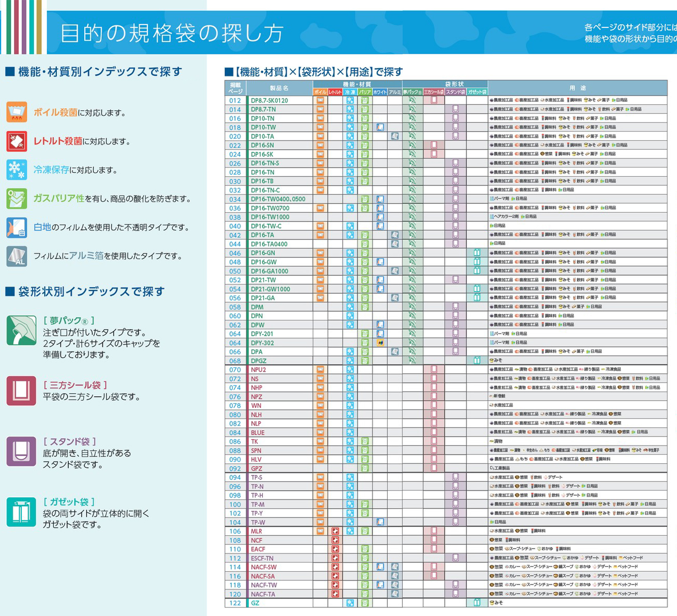Click the white film type legend icon
The height and width of the screenshot is (616, 677).
(17, 227)
